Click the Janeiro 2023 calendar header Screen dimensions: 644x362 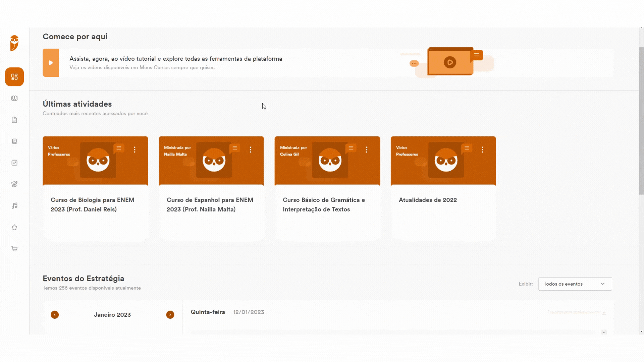tap(112, 315)
